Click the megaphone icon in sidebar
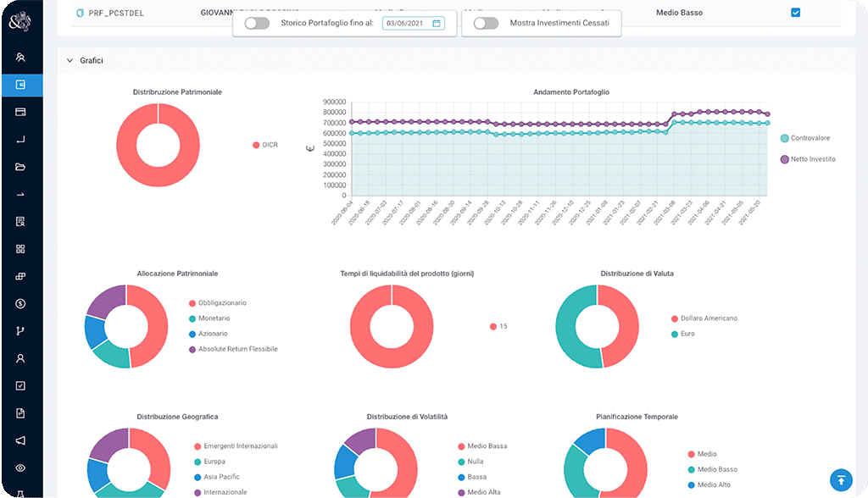868x498 pixels. coord(20,440)
